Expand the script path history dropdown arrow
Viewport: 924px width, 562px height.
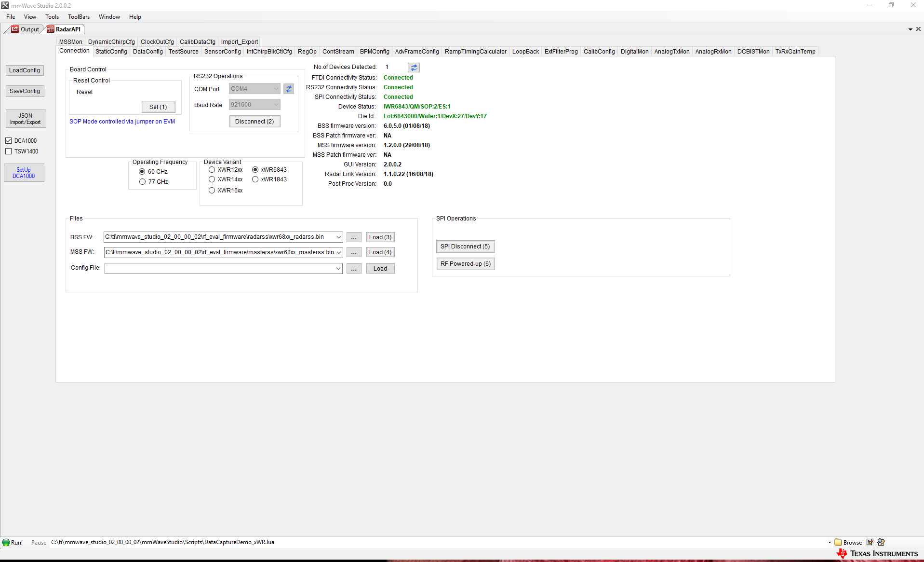[x=830, y=542]
